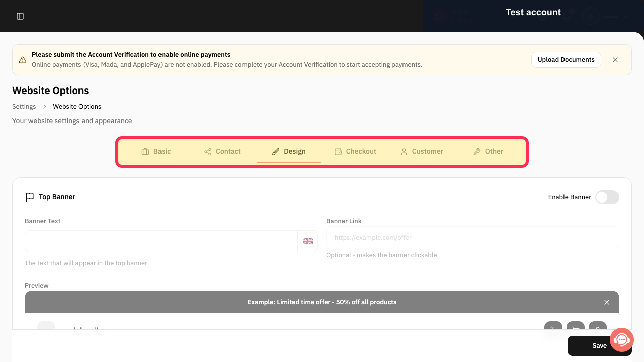
Task: Click the yellow warning triangle icon
Action: pyautogui.click(x=23, y=60)
